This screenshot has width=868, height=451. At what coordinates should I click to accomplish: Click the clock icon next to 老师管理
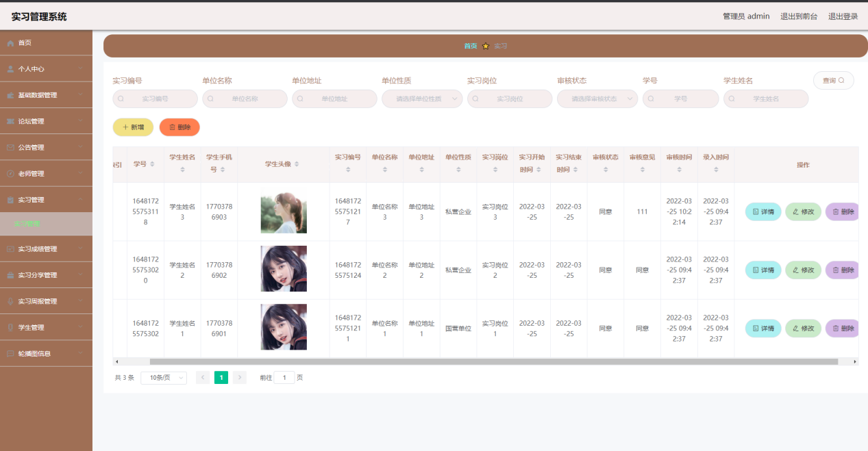click(10, 172)
